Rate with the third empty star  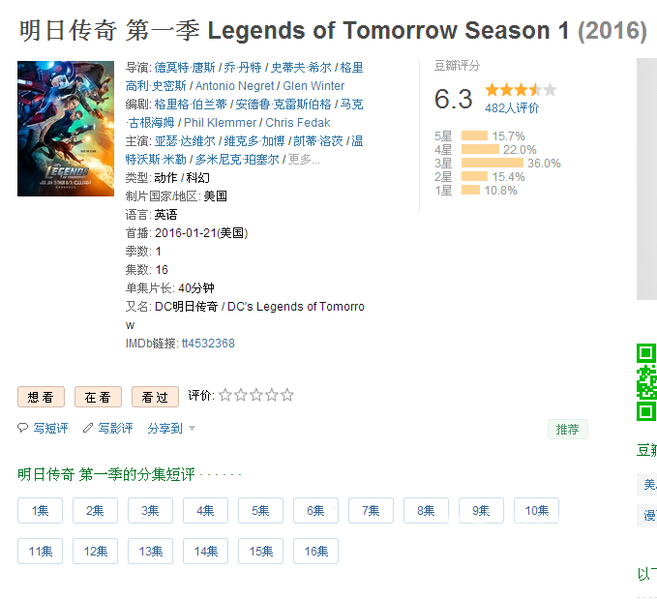(256, 395)
